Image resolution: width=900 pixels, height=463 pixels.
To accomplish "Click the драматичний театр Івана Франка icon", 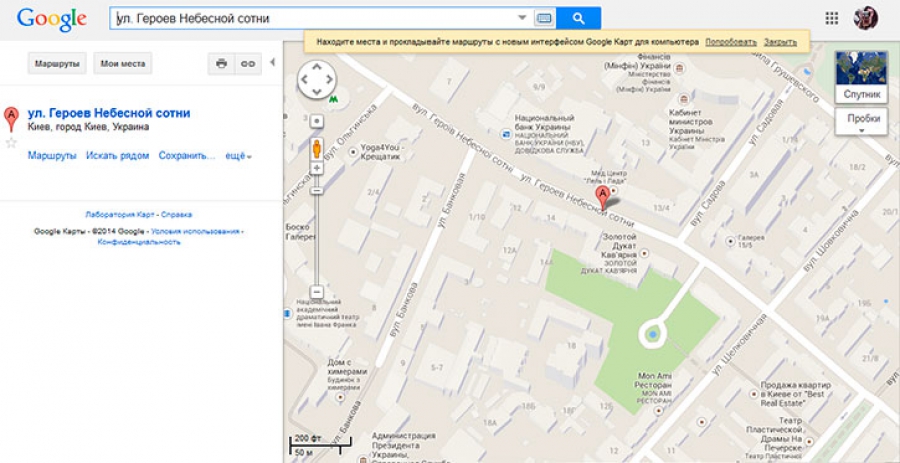I will coord(288,313).
